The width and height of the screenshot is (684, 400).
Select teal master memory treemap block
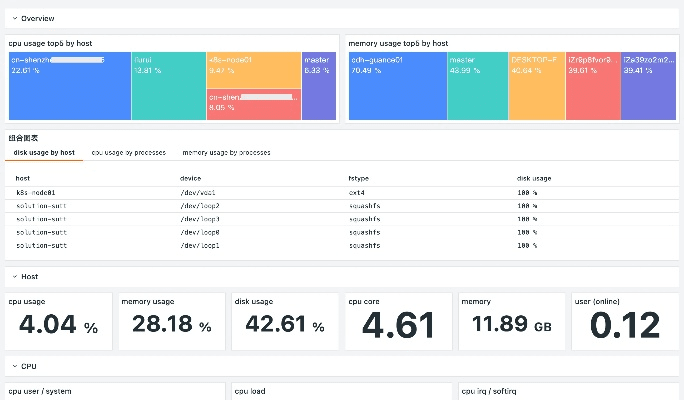click(x=478, y=86)
